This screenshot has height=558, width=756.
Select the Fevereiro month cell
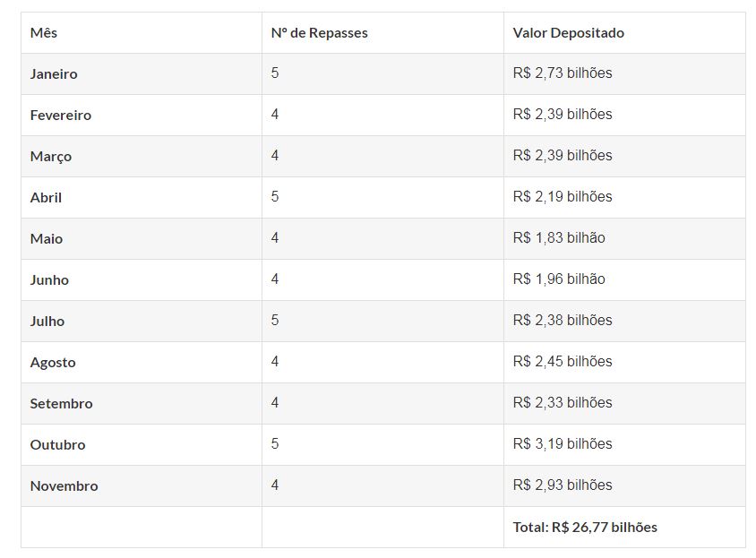pos(60,116)
